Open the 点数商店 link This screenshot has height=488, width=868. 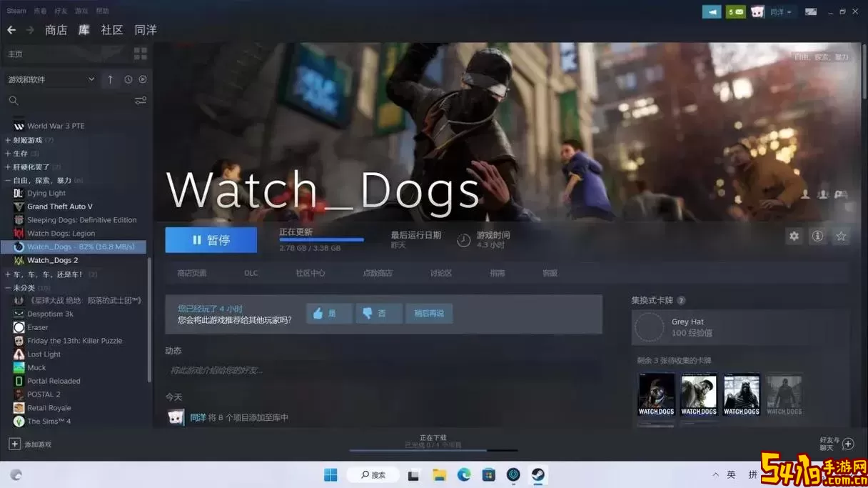point(378,273)
